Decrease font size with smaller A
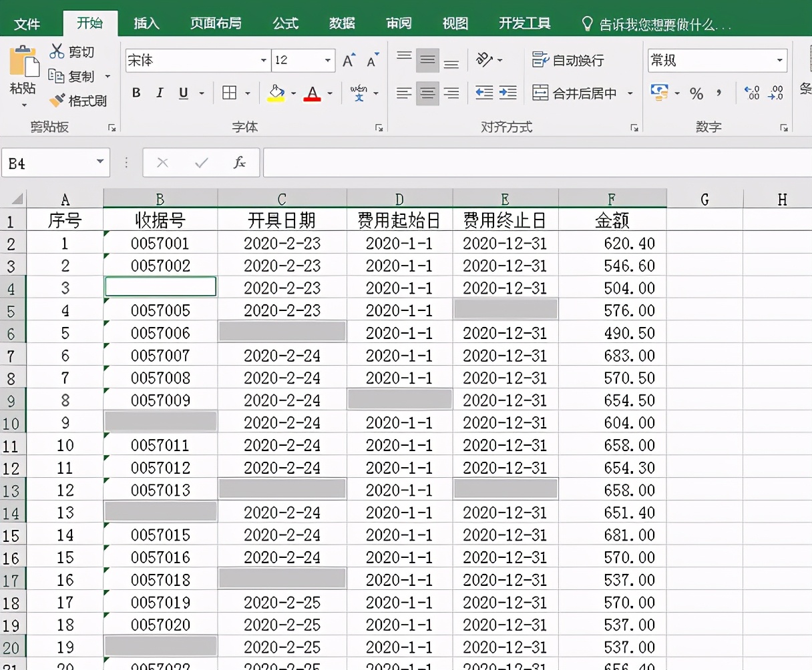Viewport: 812px width, 670px height. 373,61
